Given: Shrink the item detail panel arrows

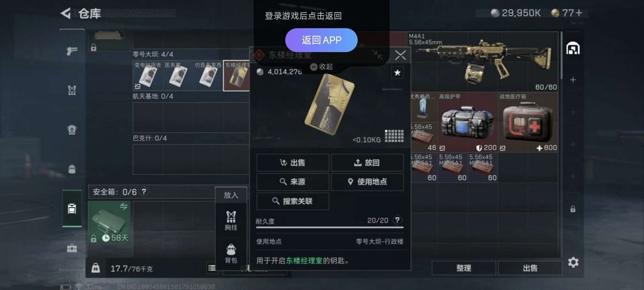Looking at the screenshot, I should click(377, 54).
